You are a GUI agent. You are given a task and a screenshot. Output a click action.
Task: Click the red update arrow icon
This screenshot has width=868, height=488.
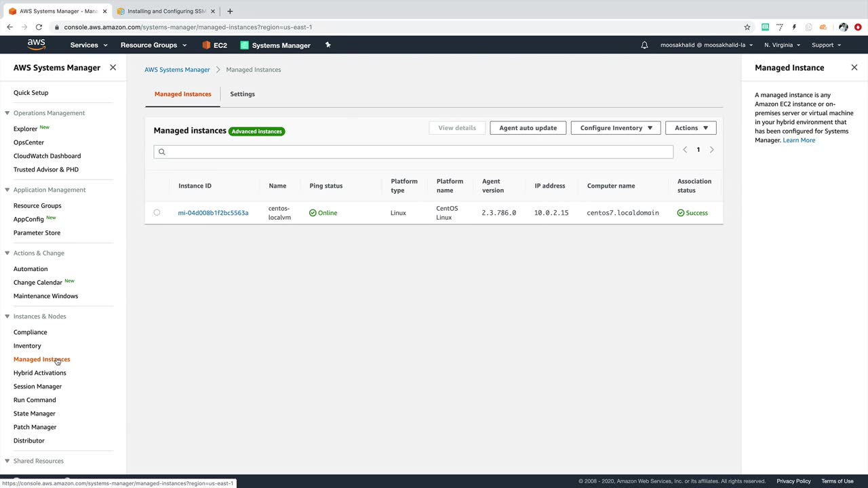(x=858, y=27)
